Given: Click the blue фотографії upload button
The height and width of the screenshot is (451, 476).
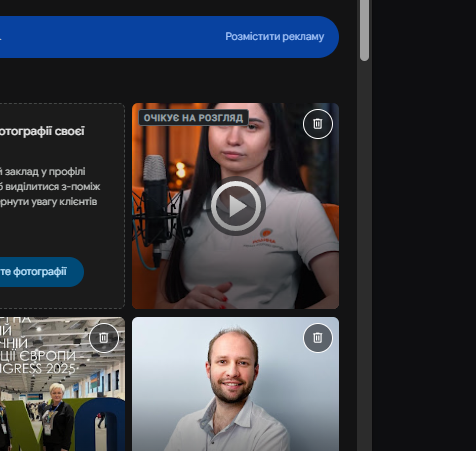Looking at the screenshot, I should [x=37, y=272].
